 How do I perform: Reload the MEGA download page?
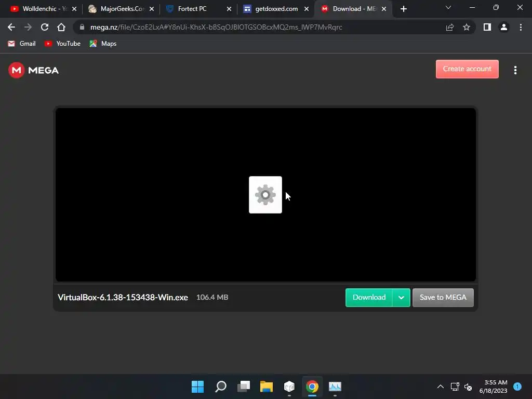click(45, 27)
